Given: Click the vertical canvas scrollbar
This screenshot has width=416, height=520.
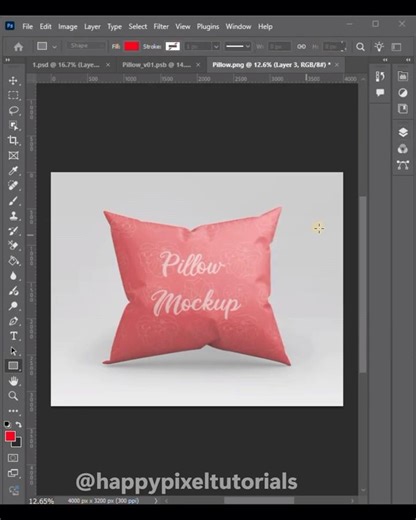Looking at the screenshot, I should coord(363,284).
